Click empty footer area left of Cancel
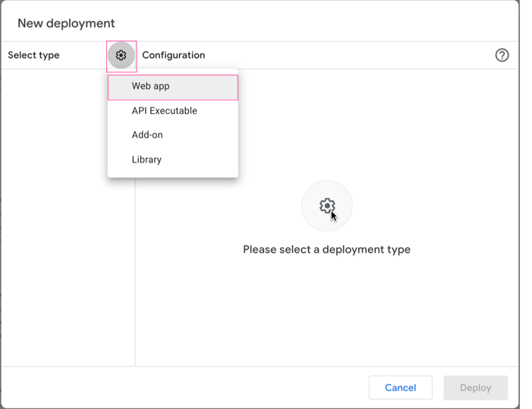Screen dimensions: 532x409 coord(182,388)
